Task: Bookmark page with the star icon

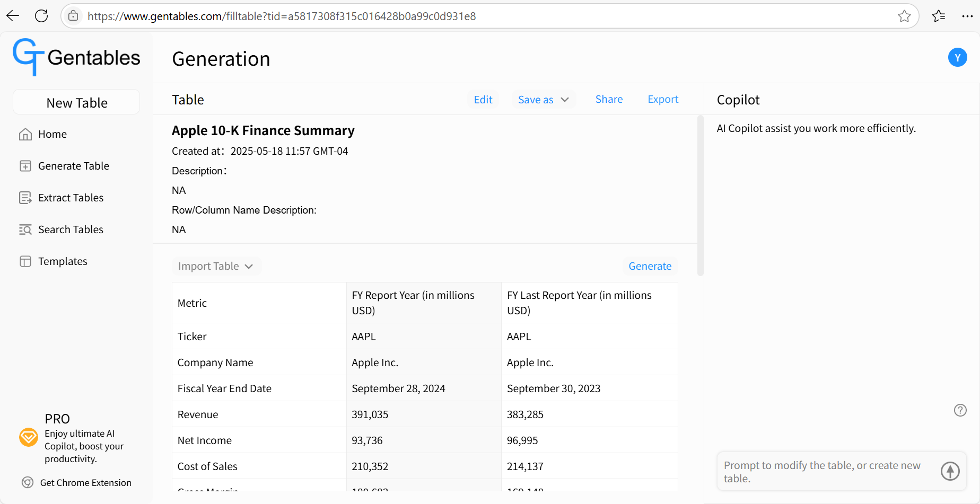Action: pos(904,16)
